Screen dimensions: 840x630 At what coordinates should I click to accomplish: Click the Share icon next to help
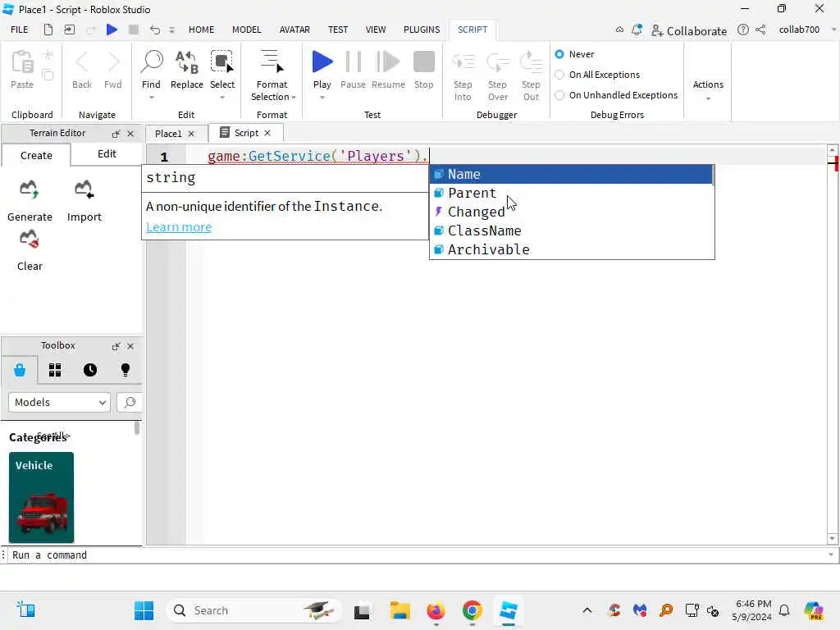point(760,30)
